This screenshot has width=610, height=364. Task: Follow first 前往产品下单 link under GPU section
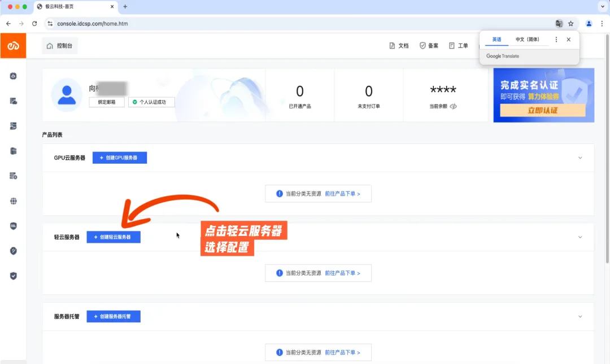click(x=342, y=194)
